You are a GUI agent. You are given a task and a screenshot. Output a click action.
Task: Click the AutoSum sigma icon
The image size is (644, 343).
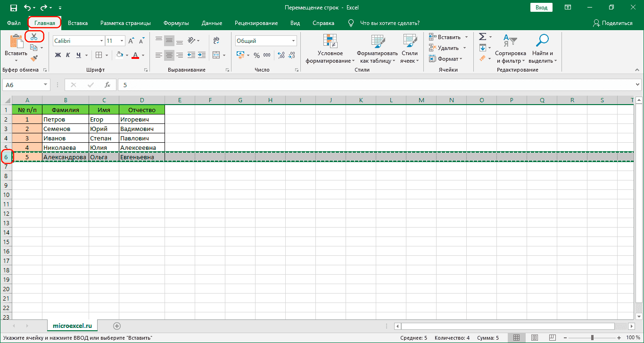pyautogui.click(x=482, y=37)
